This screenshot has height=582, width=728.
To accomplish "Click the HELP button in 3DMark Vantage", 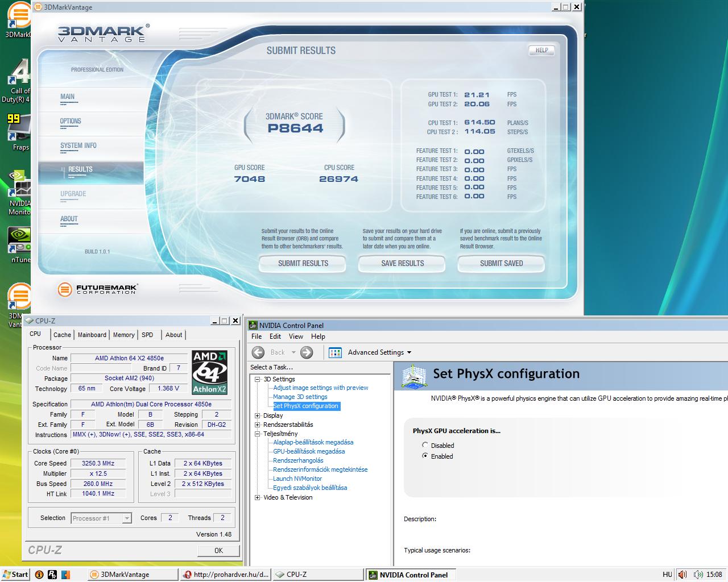I will pyautogui.click(x=541, y=50).
